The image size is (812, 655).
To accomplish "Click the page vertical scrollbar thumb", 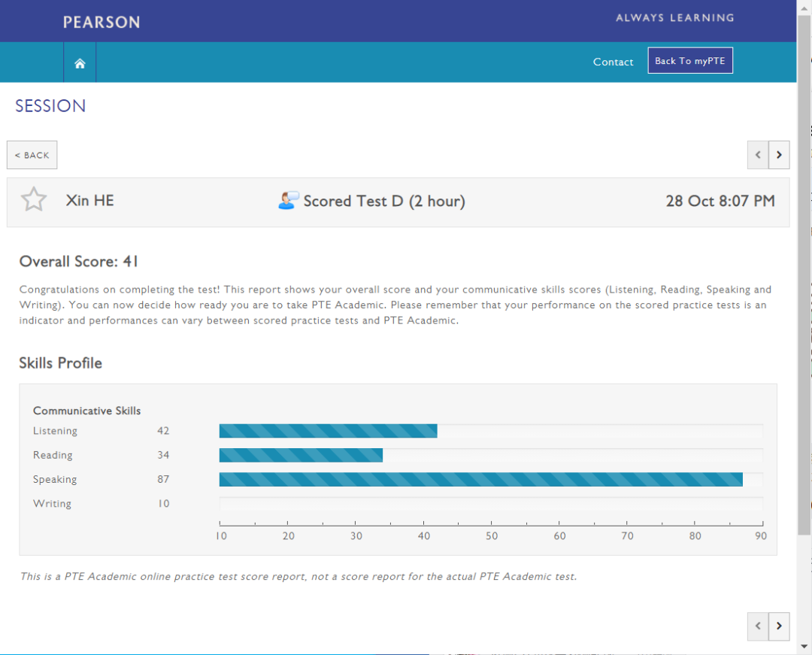I will click(804, 274).
